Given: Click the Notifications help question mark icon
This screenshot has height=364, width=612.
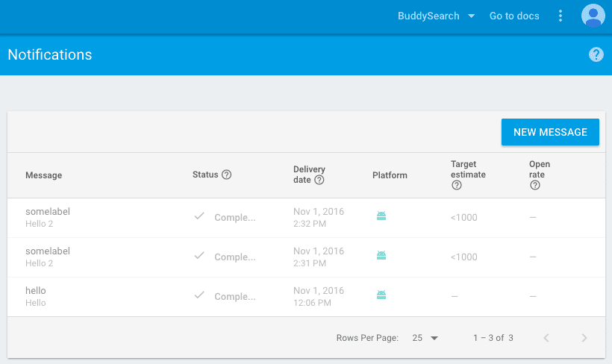Looking at the screenshot, I should click(596, 54).
